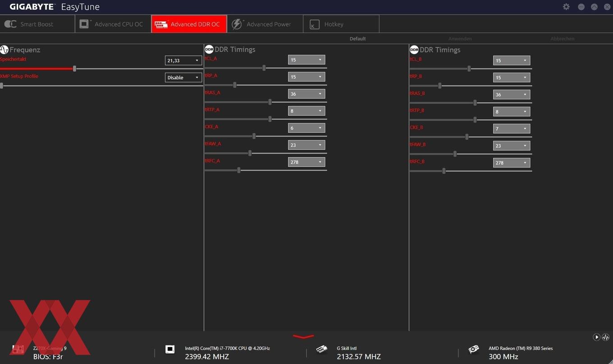The image size is (613, 364).
Task: Click the memory module icon beside G Skill
Action: coord(322,349)
